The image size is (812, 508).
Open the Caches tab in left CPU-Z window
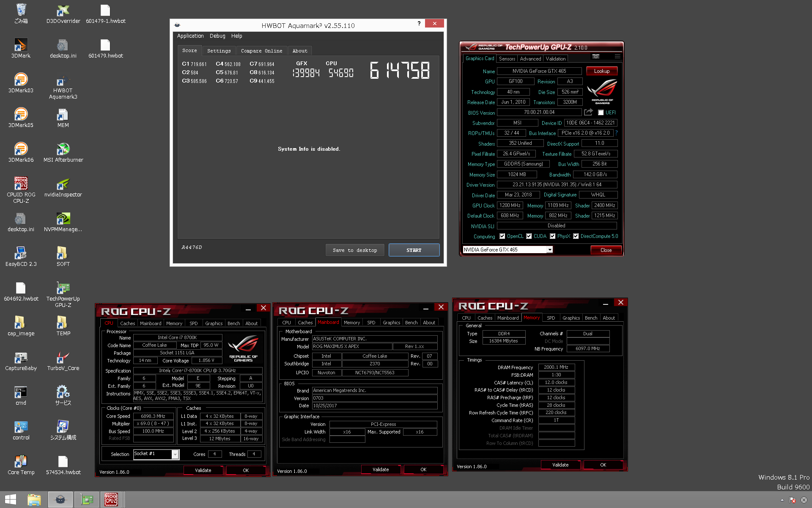(128, 323)
